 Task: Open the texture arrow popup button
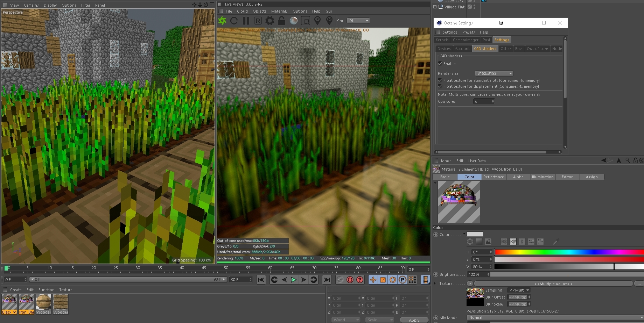(x=470, y=283)
